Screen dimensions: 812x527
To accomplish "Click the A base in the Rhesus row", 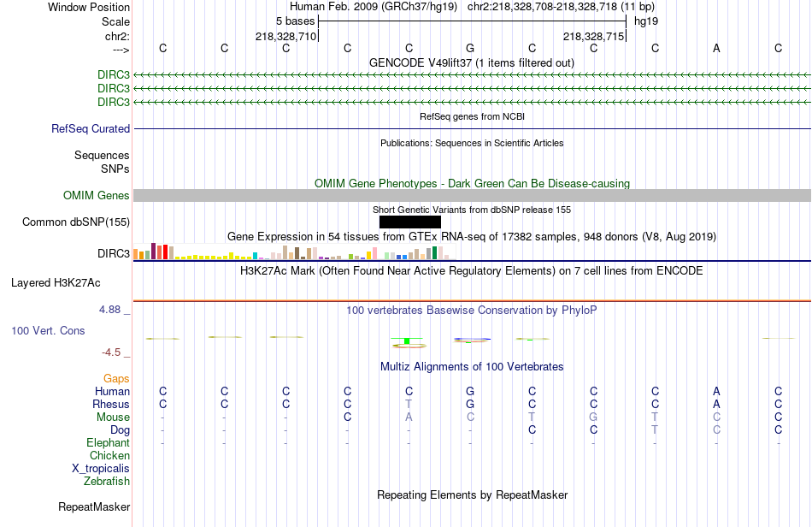I will (x=717, y=404).
